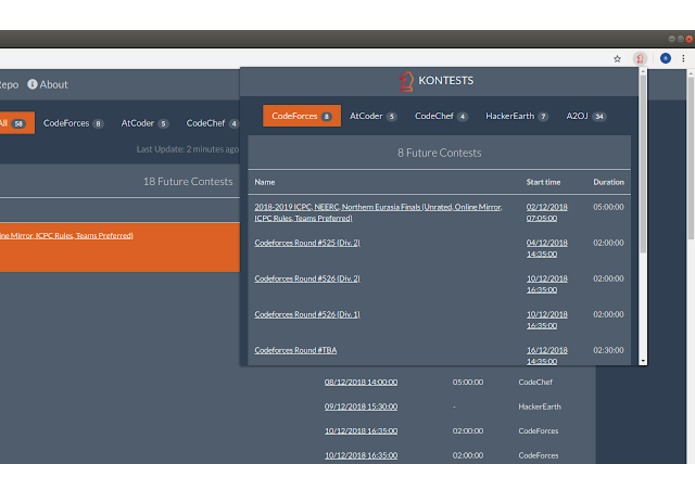Image resolution: width=695 pixels, height=494 pixels.
Task: Click the 05:00:00 duration of the ICPC NEERC contest
Action: click(608, 207)
